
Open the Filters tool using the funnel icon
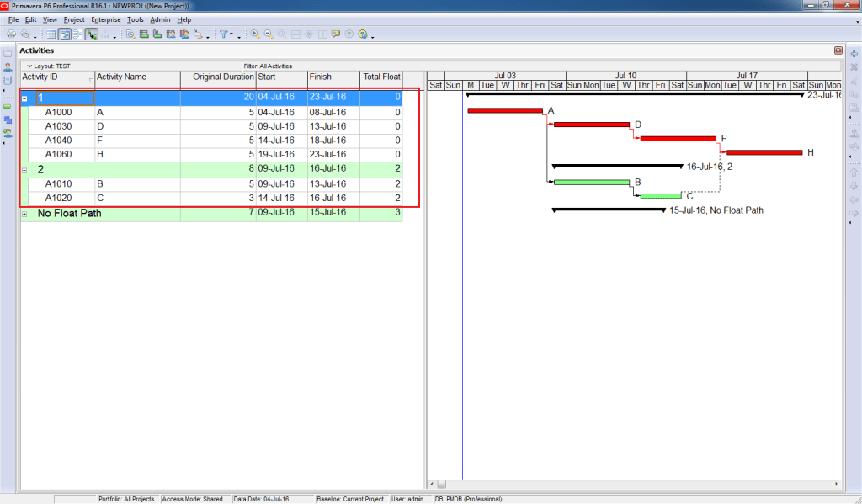224,34
